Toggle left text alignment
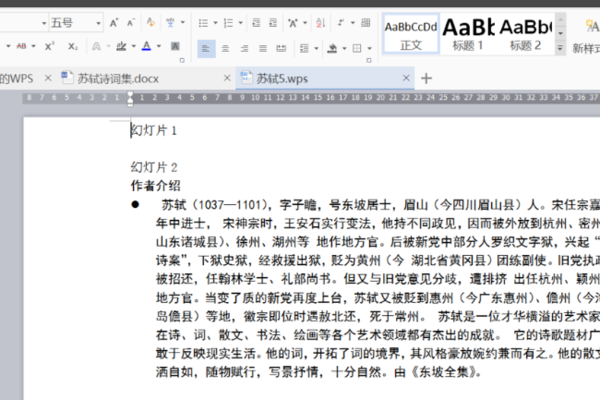This screenshot has height=400, width=600. pos(206,49)
